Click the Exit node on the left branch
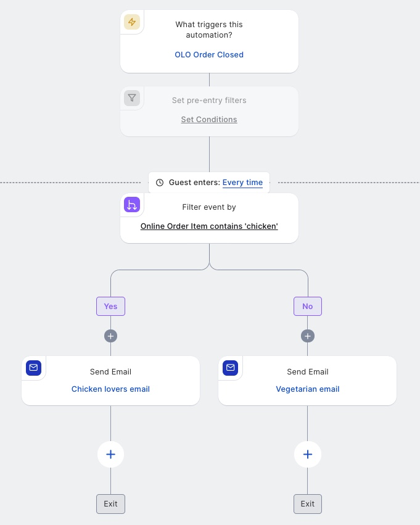The height and width of the screenshot is (525, 420). pos(111,504)
